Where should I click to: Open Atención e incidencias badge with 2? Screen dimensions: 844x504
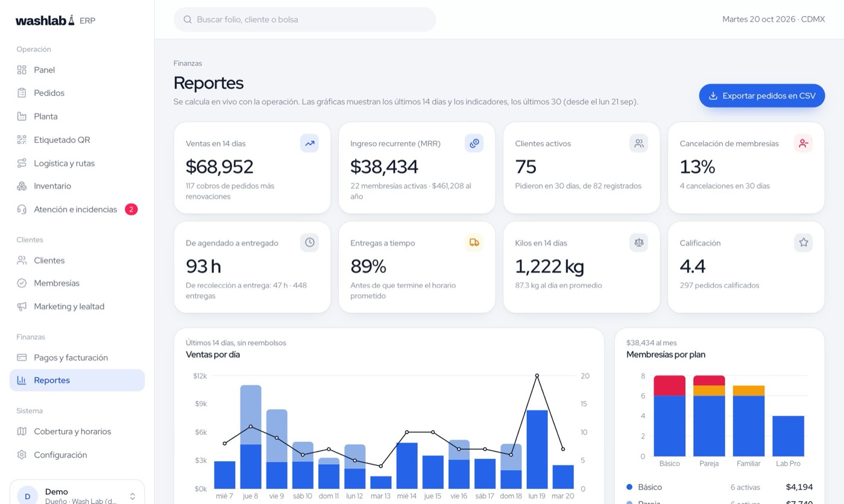[x=131, y=210]
